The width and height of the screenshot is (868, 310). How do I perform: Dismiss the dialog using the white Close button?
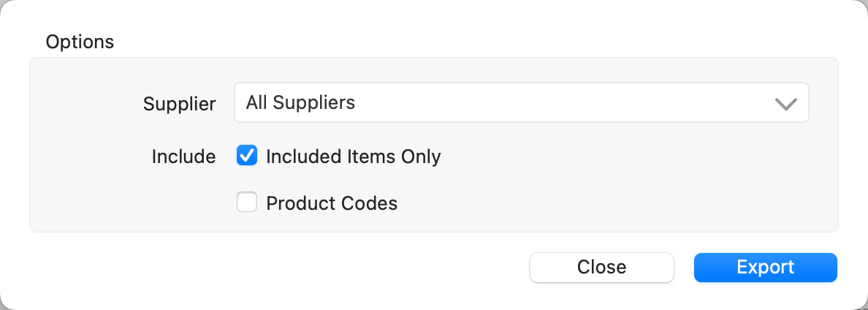click(x=601, y=267)
